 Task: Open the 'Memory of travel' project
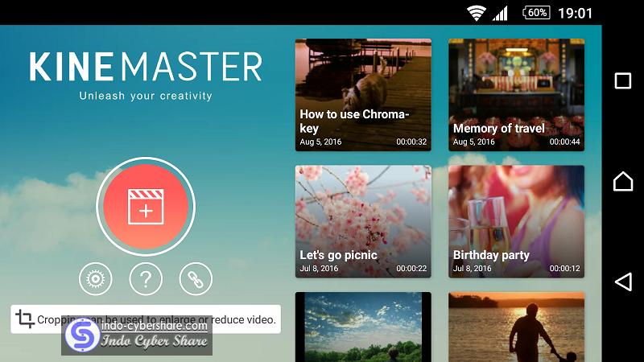[x=516, y=95]
